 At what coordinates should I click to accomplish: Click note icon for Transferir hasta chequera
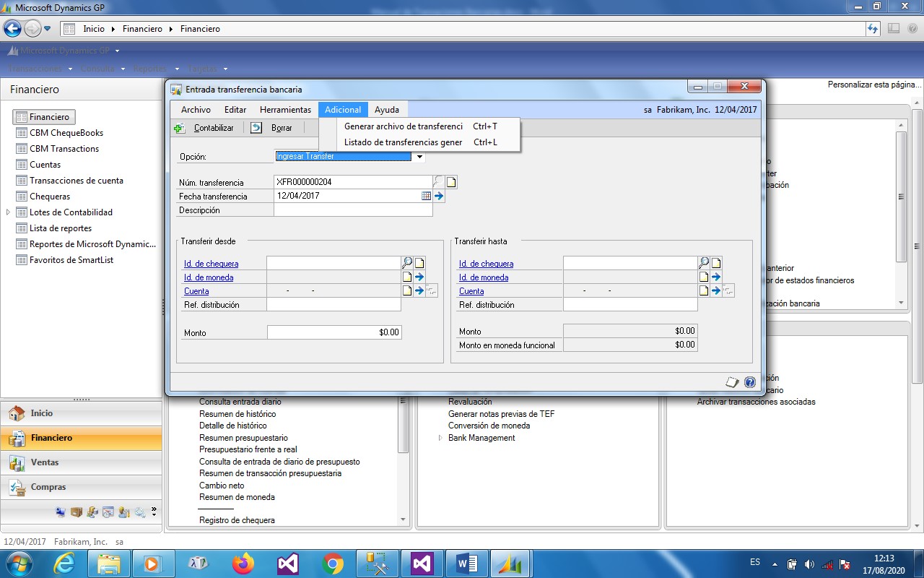(x=716, y=263)
